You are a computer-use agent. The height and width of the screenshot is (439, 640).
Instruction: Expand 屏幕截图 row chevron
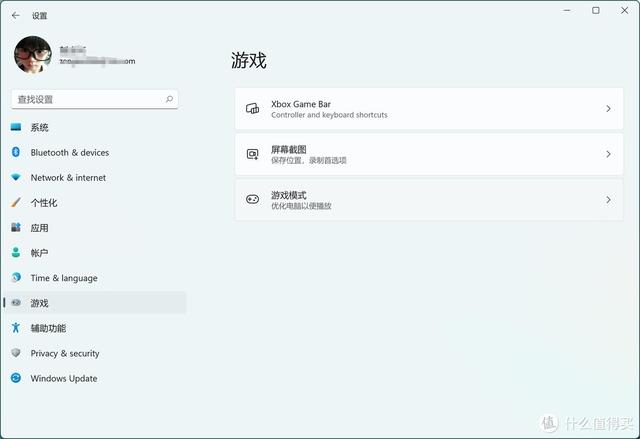pos(609,154)
